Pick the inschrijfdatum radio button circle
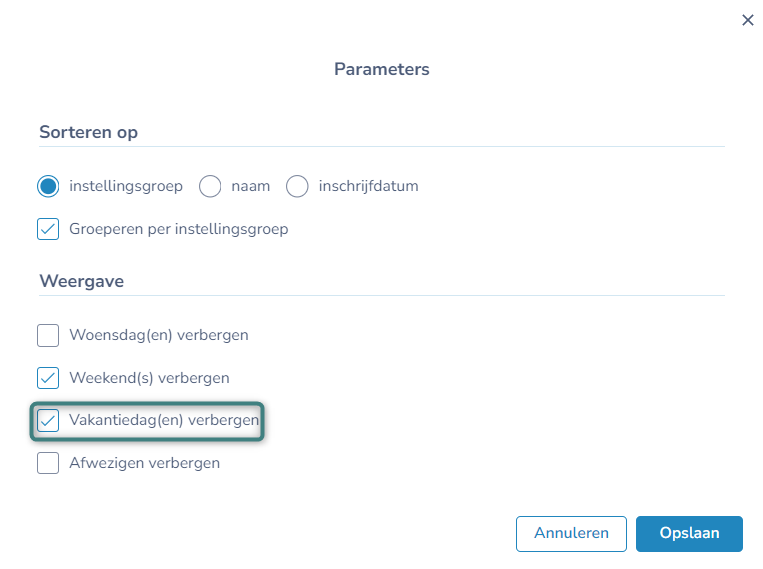This screenshot has height=569, width=763. click(x=297, y=186)
